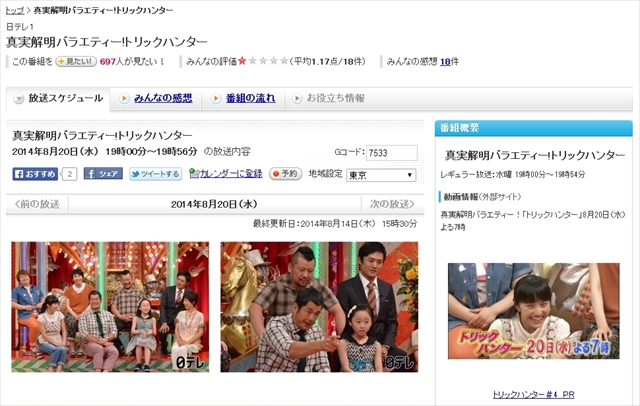This screenshot has height=406, width=640.
Task: Open the トリックハンター #4 PR link
Action: click(x=533, y=395)
